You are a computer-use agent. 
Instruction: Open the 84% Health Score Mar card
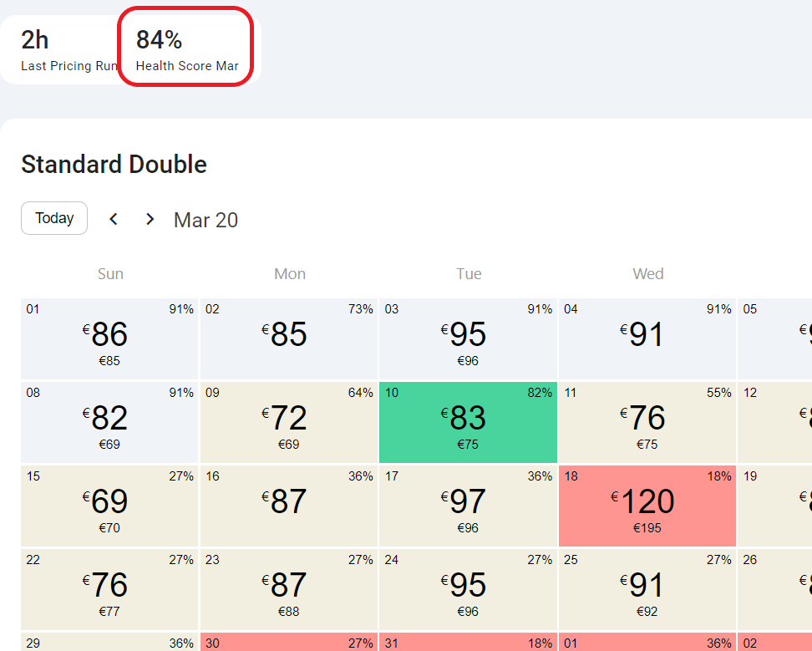[x=185, y=47]
